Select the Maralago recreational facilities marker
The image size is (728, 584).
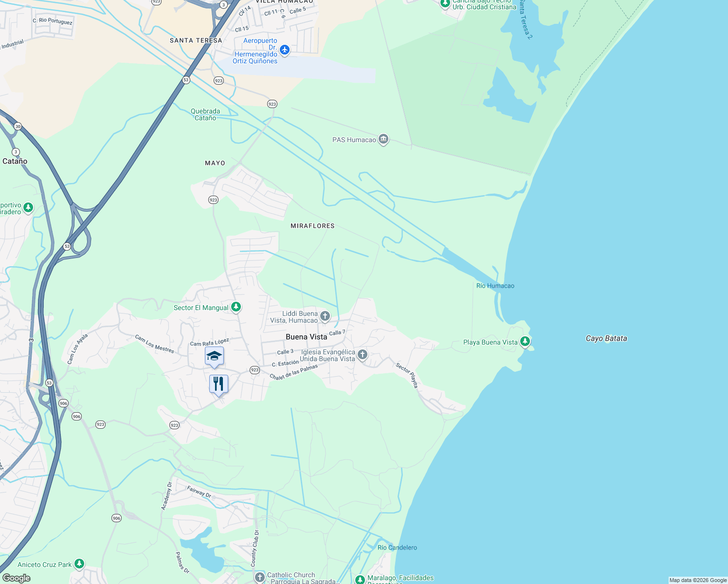pos(360,580)
